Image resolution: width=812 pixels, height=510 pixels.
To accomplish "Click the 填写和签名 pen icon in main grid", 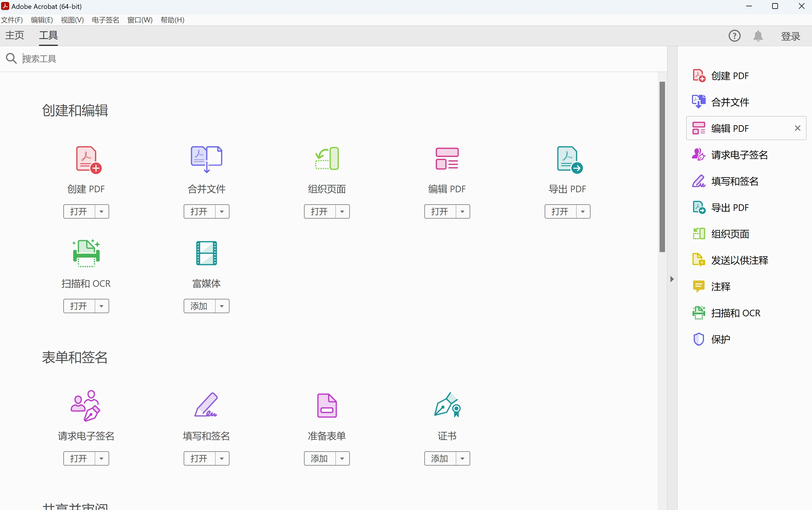I will 206,405.
